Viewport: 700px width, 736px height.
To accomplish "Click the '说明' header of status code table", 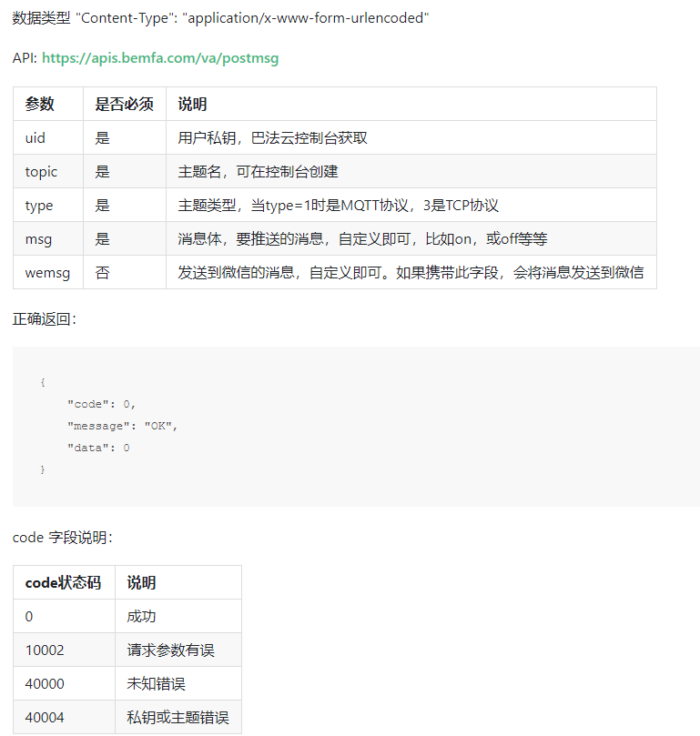I will pyautogui.click(x=178, y=582).
